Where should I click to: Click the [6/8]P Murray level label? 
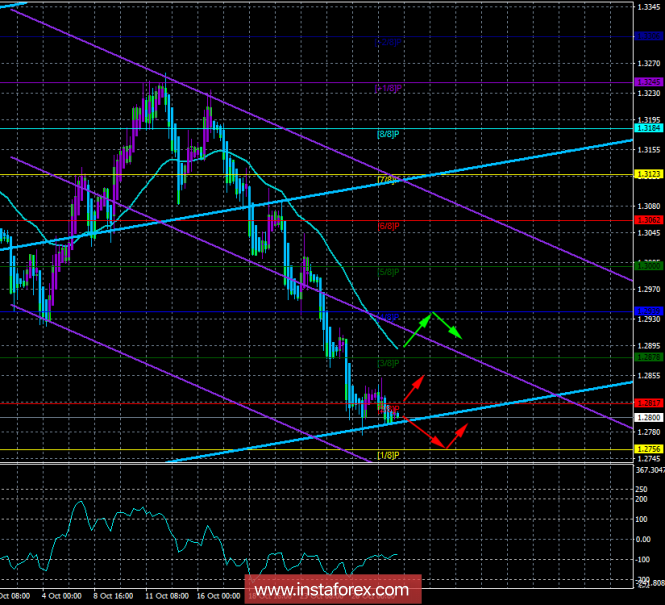pyautogui.click(x=388, y=226)
